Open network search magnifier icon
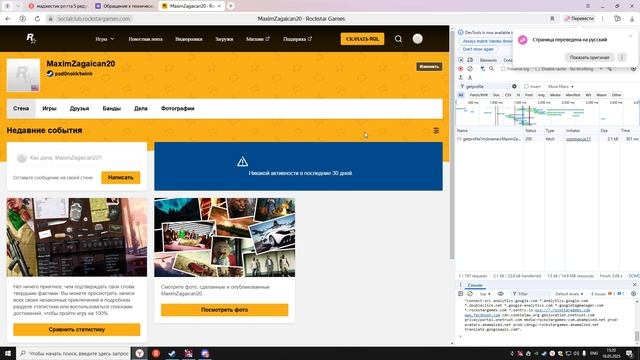This screenshot has width=640, height=360. [491, 69]
